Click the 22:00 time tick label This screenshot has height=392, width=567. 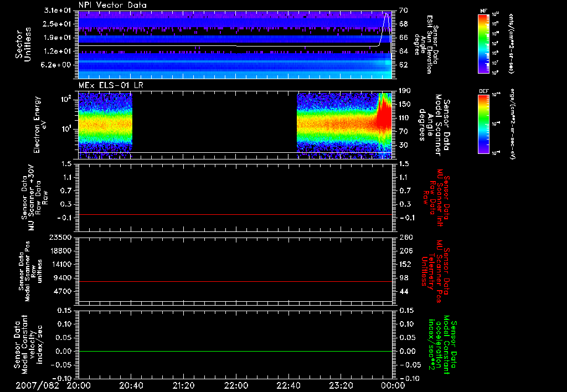[236, 385]
